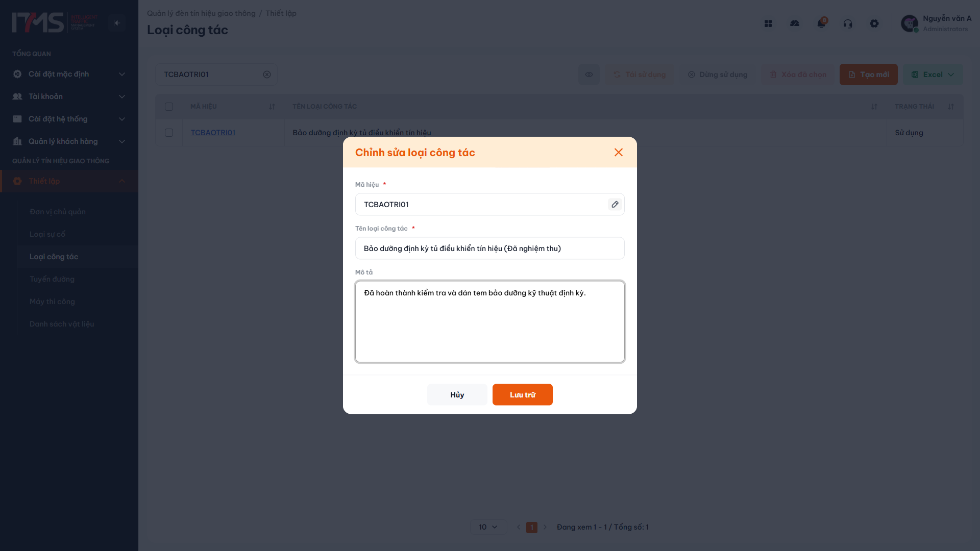
Task: Open the notifications bell
Action: pos(821,23)
